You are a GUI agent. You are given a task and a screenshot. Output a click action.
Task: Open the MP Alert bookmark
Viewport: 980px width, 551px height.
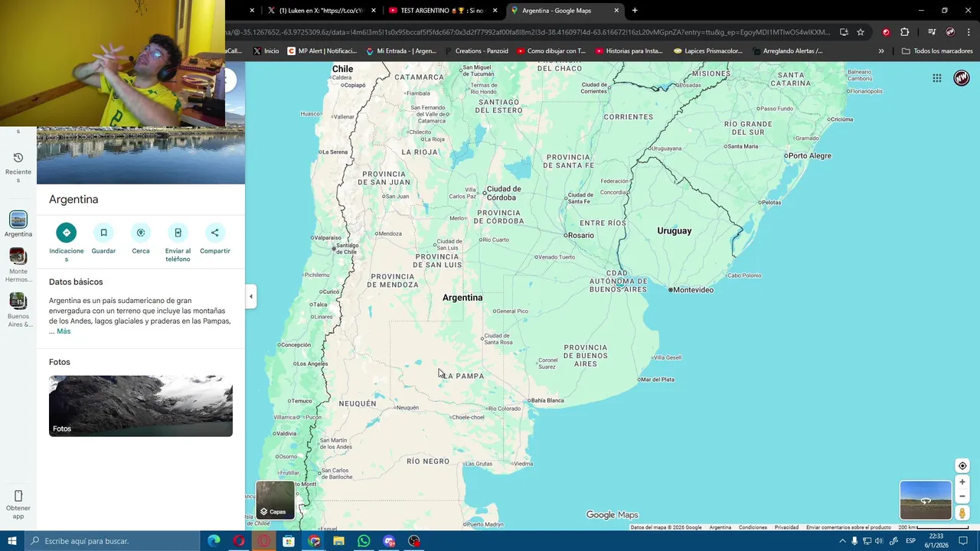click(322, 51)
